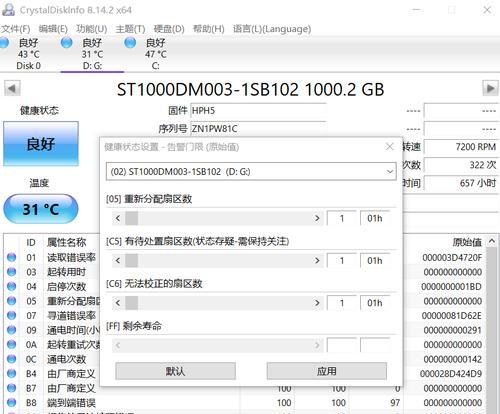Click the status dot for attribute 0A
This screenshot has width=500, height=414.
11,344
